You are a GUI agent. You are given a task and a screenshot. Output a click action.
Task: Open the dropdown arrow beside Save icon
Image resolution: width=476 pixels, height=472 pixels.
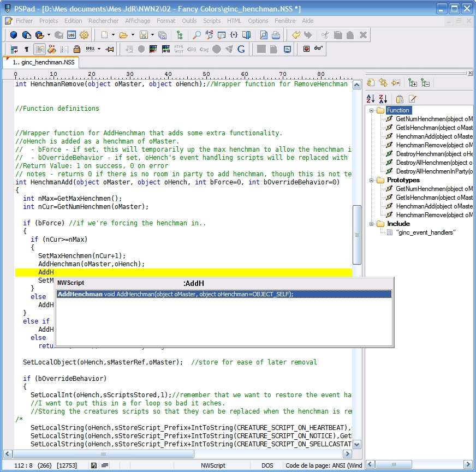tap(152, 35)
